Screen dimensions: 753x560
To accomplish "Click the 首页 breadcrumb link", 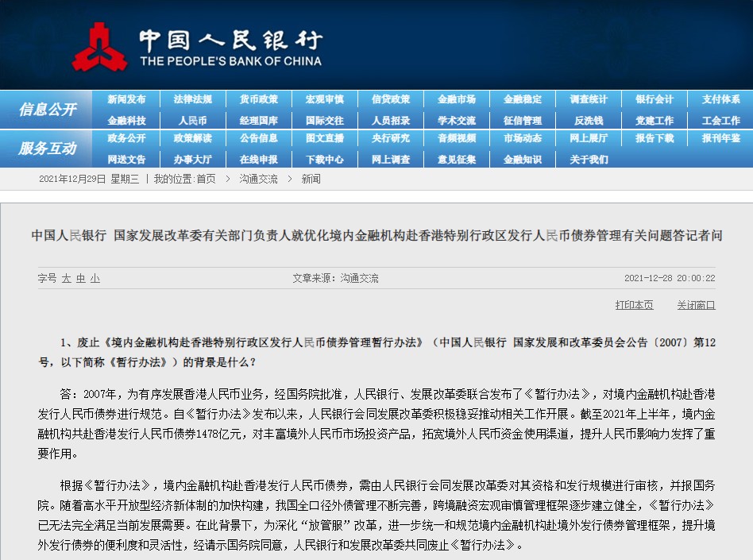I will (206, 180).
